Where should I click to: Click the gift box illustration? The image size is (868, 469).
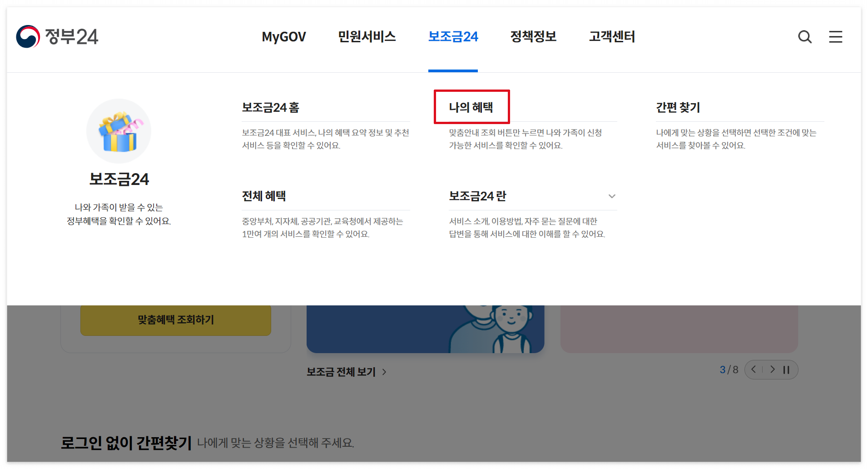[x=119, y=131]
